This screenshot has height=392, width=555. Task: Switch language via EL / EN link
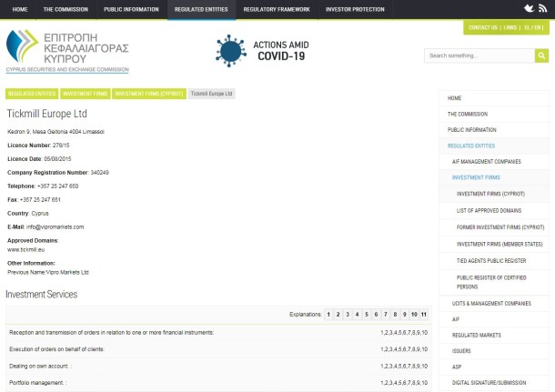point(532,27)
